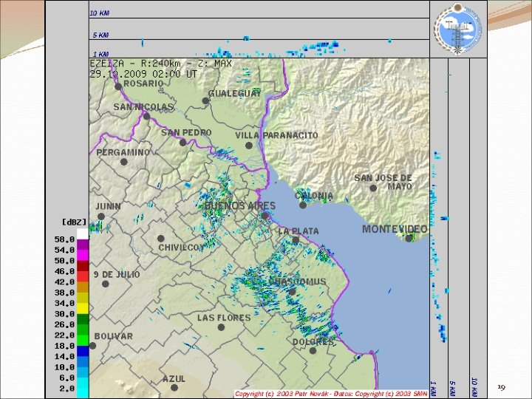Select the Junin city marker dot
The height and width of the screenshot is (399, 532).
coord(101,216)
